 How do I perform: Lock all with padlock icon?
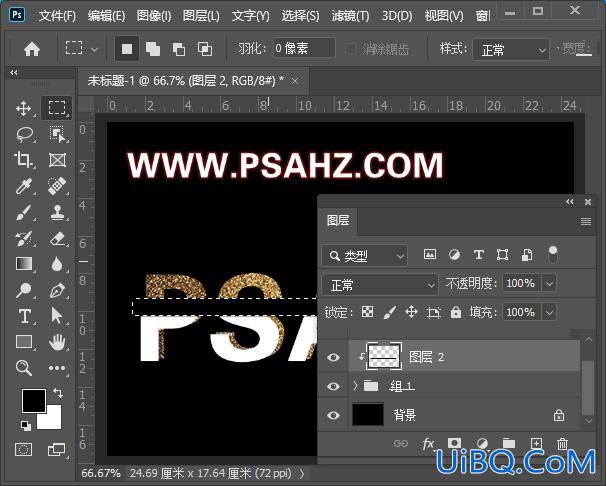point(456,312)
